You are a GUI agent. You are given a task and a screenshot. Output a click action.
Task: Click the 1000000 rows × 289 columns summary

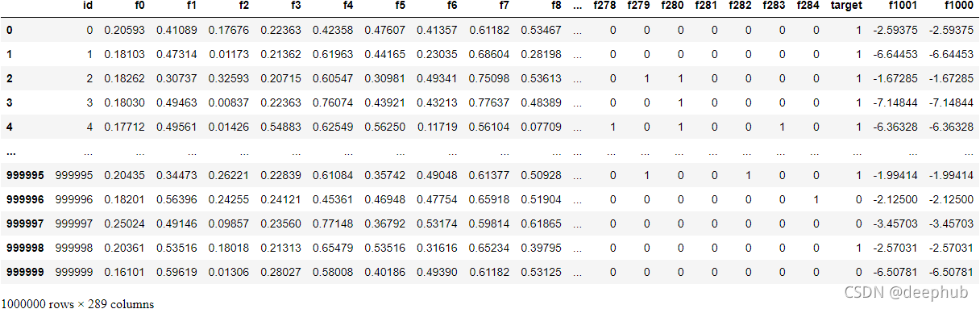click(x=77, y=303)
